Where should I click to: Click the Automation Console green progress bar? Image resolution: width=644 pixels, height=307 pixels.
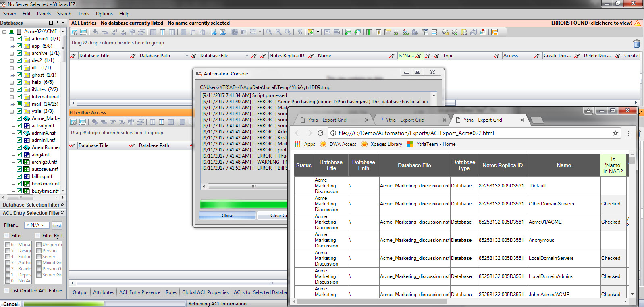(244, 204)
